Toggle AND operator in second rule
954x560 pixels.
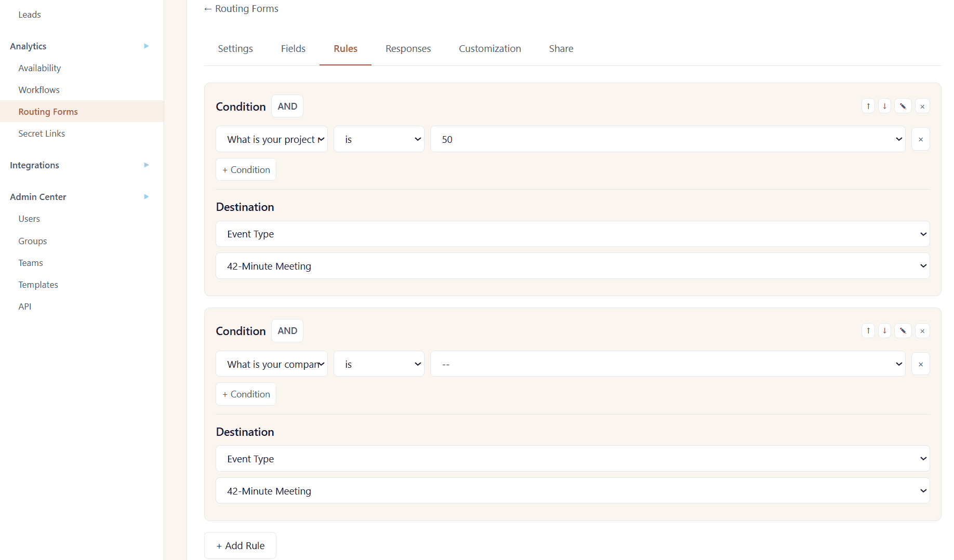287,331
